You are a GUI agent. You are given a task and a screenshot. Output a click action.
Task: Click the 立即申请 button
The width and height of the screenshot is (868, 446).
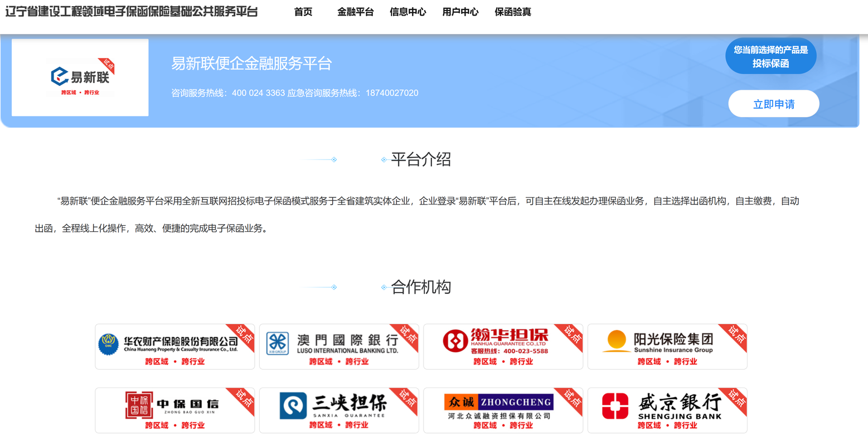click(x=773, y=104)
